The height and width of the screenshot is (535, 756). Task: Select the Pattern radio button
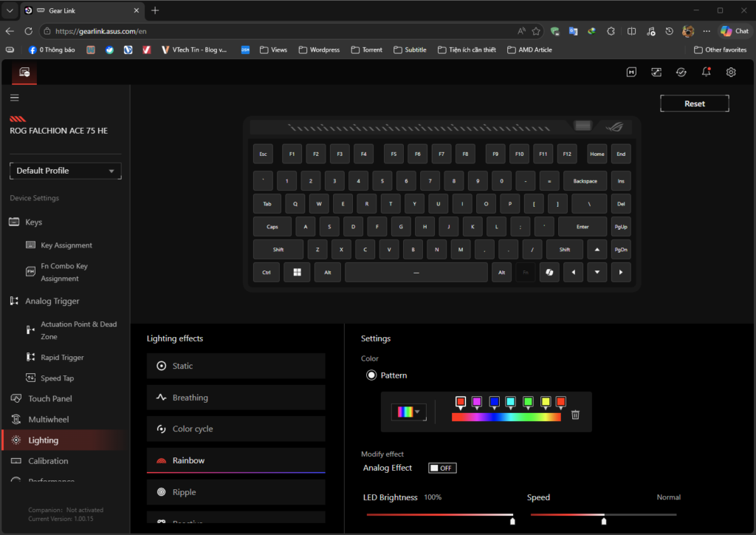point(371,375)
